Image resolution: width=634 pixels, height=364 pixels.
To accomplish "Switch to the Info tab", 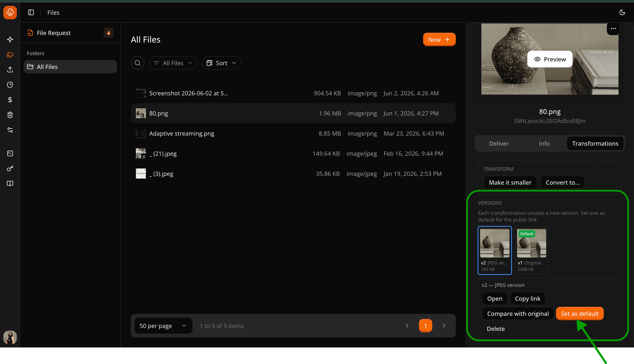I will point(544,144).
